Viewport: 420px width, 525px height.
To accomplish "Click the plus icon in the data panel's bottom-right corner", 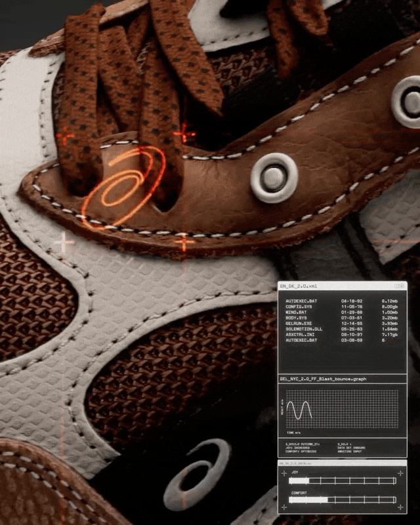I will (x=400, y=507).
